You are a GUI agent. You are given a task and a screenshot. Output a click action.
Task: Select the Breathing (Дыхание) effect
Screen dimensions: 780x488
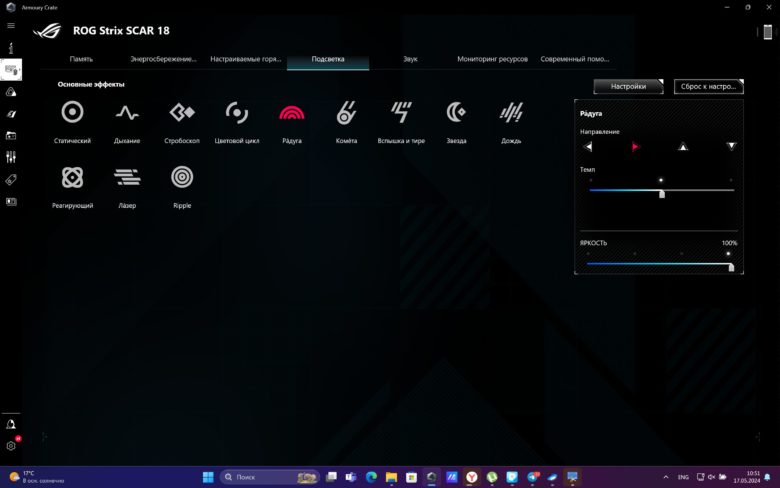pos(127,113)
